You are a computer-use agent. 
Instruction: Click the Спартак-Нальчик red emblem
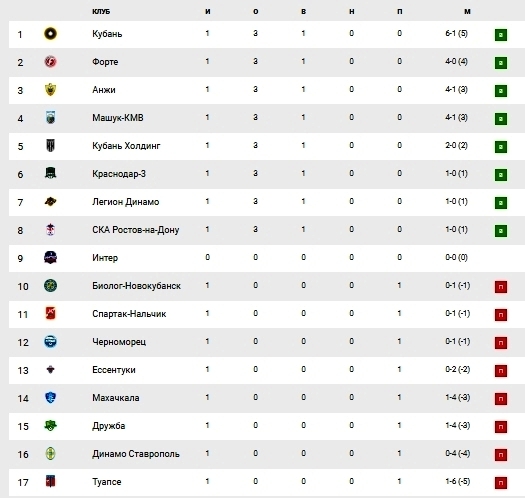[51, 313]
